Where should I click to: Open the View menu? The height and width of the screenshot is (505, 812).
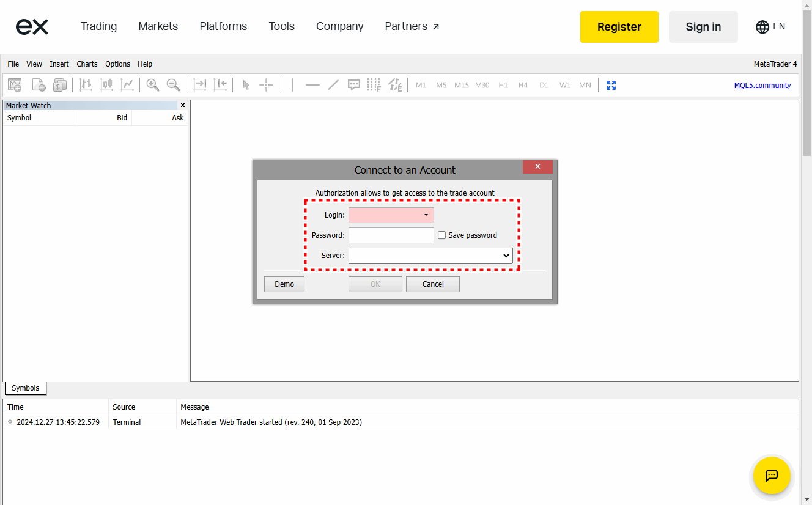click(x=34, y=64)
